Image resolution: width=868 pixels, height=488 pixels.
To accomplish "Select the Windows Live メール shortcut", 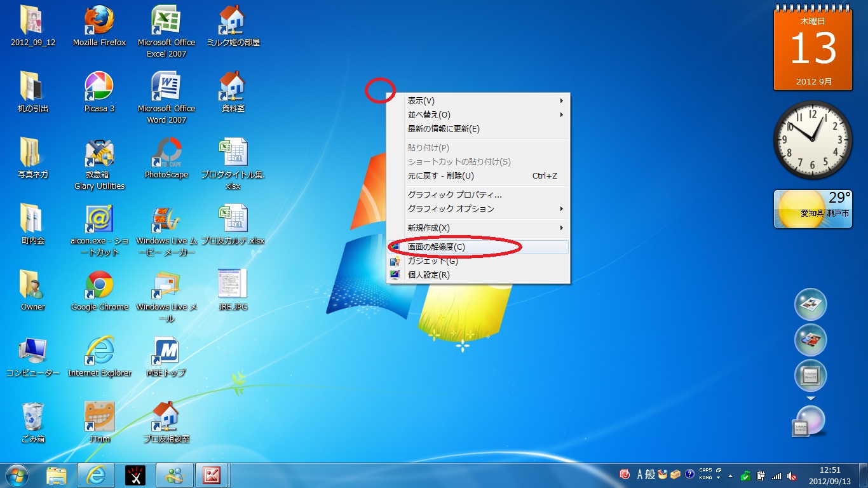I will point(166,296).
